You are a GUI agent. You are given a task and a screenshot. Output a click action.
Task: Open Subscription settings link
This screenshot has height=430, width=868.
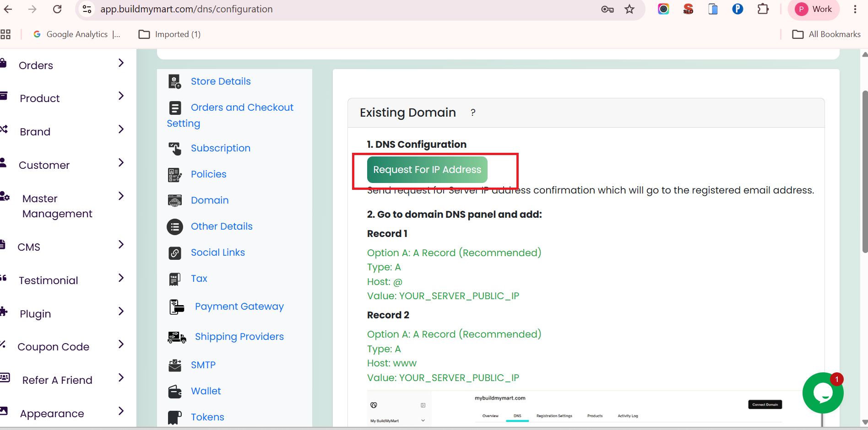(221, 148)
